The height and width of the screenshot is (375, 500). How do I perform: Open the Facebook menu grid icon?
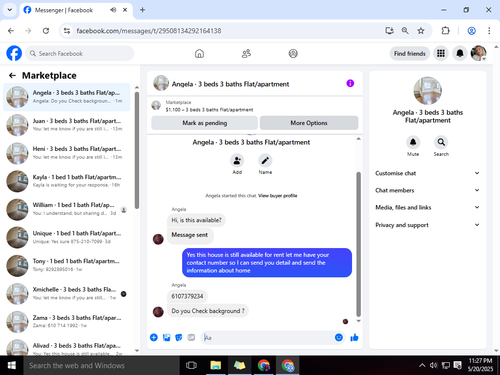click(441, 53)
